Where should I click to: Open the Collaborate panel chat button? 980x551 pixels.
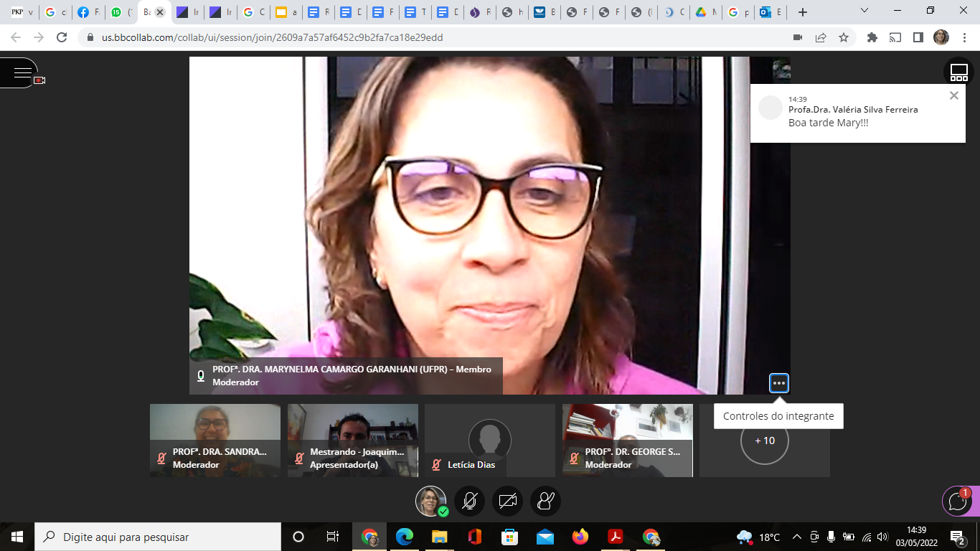tap(959, 501)
